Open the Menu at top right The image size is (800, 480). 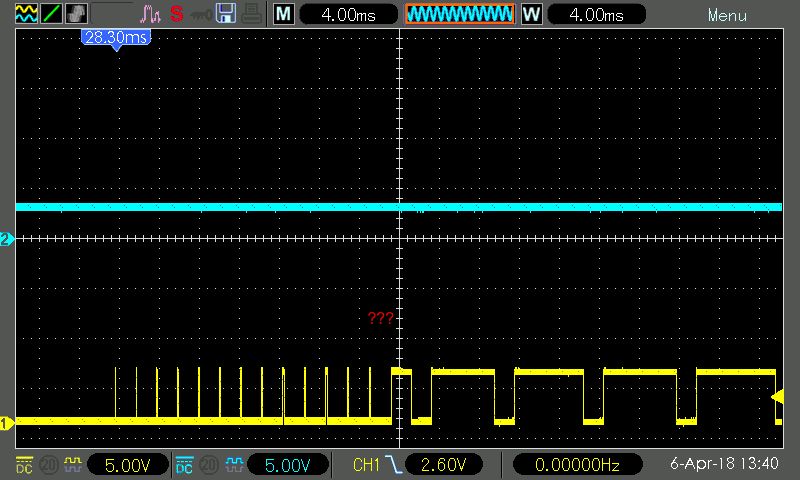point(727,15)
